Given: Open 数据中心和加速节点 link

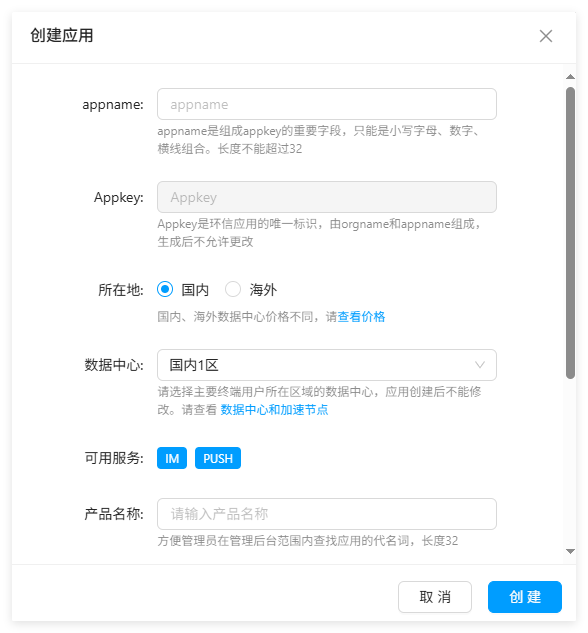Looking at the screenshot, I should click(274, 410).
